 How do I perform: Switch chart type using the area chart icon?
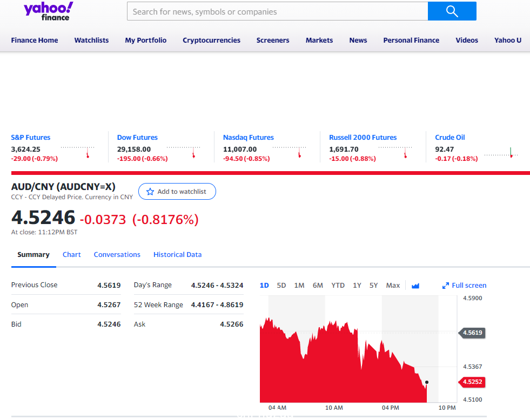[415, 286]
